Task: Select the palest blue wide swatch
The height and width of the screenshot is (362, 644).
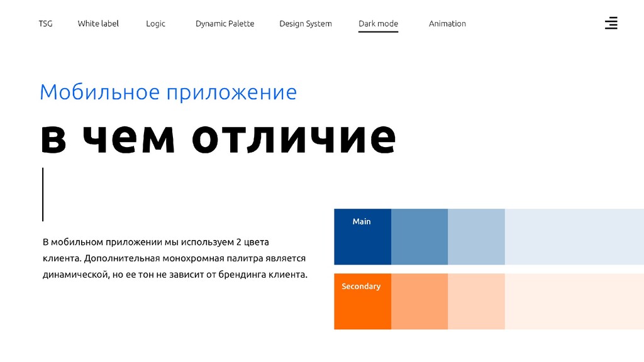Action: pyautogui.click(x=574, y=237)
